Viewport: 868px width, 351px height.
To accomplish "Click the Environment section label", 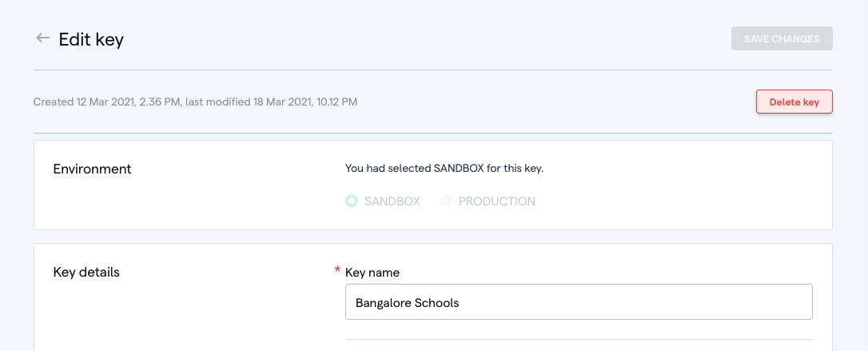I will (92, 169).
